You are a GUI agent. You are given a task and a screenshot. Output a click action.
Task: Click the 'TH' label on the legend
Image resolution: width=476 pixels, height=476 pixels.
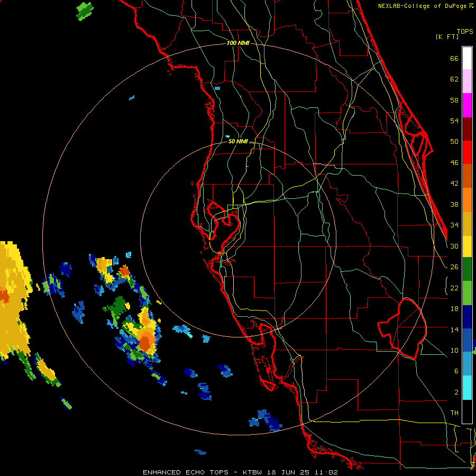coord(454,413)
